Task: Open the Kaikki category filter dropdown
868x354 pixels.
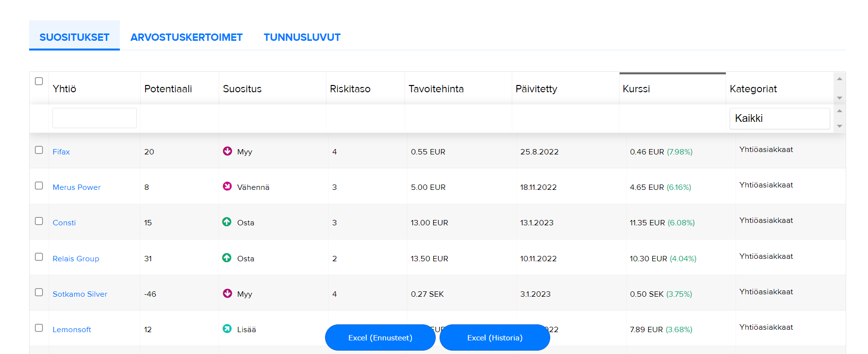Action: point(779,118)
